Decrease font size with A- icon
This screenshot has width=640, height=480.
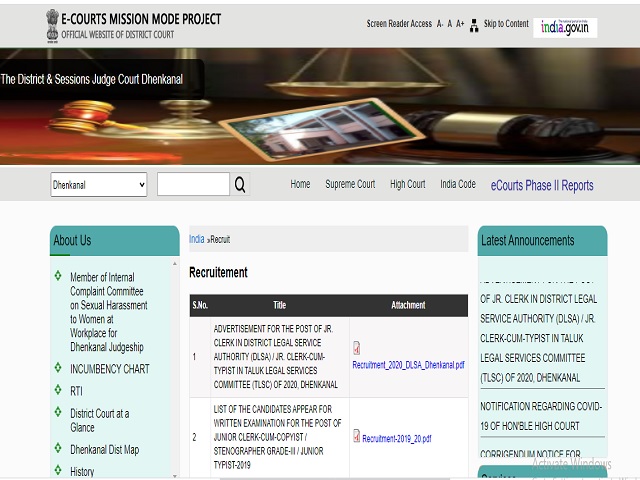click(x=440, y=24)
